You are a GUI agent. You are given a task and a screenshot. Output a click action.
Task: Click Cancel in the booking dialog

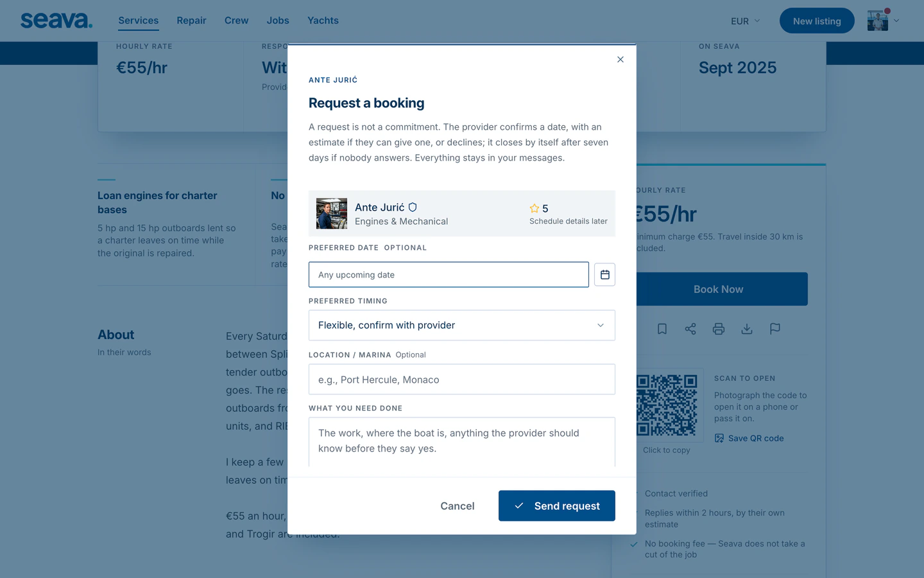(458, 506)
